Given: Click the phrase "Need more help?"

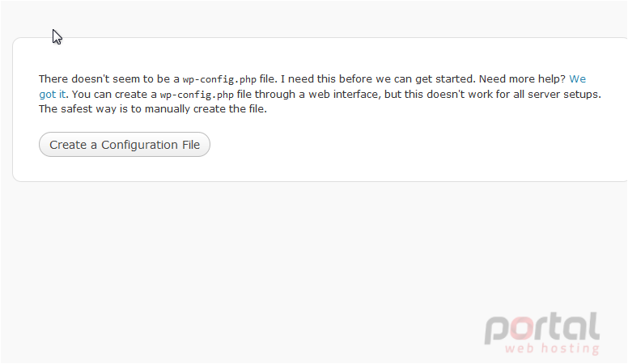Looking at the screenshot, I should tap(522, 79).
